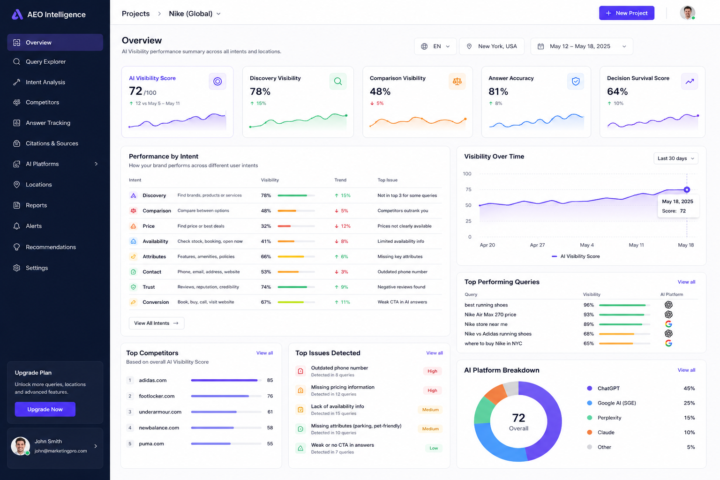Click the AI Visibility Score legend label
The height and width of the screenshot is (480, 720).
(x=580, y=256)
